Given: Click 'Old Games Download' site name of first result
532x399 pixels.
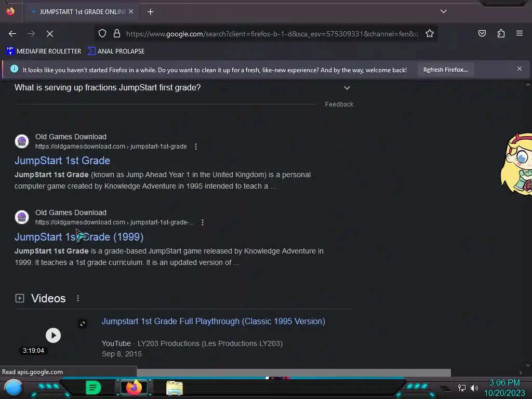Looking at the screenshot, I should 71,137.
